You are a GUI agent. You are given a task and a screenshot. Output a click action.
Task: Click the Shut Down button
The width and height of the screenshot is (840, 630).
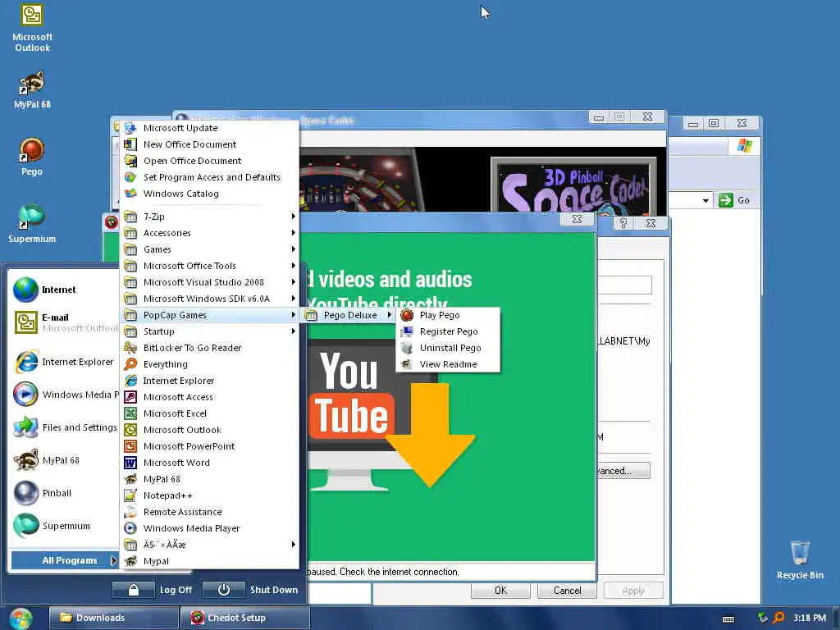pos(251,590)
